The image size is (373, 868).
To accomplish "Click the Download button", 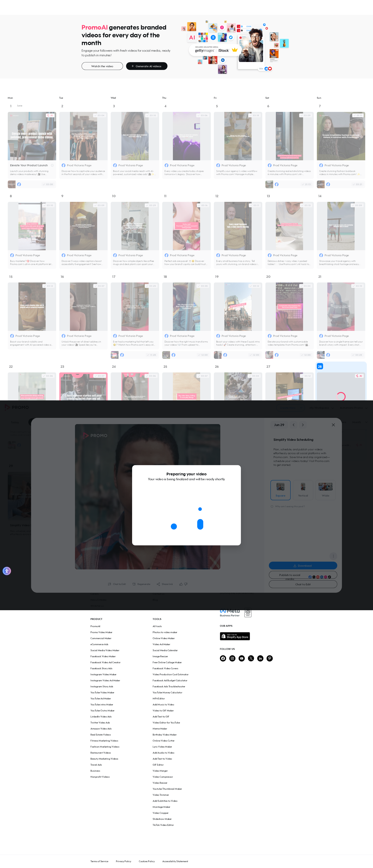I will point(303,566).
